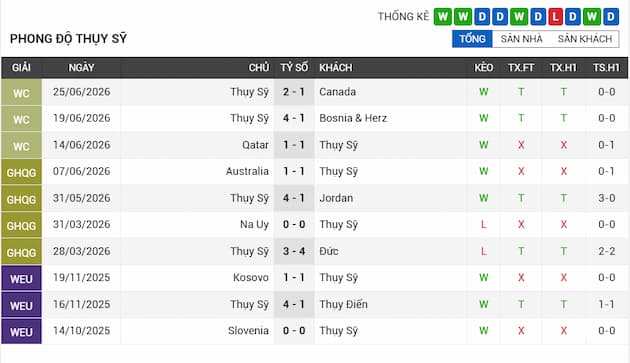This screenshot has width=630, height=363.
Task: Click the 2 - 1 score versus Canada
Action: pyautogui.click(x=294, y=92)
